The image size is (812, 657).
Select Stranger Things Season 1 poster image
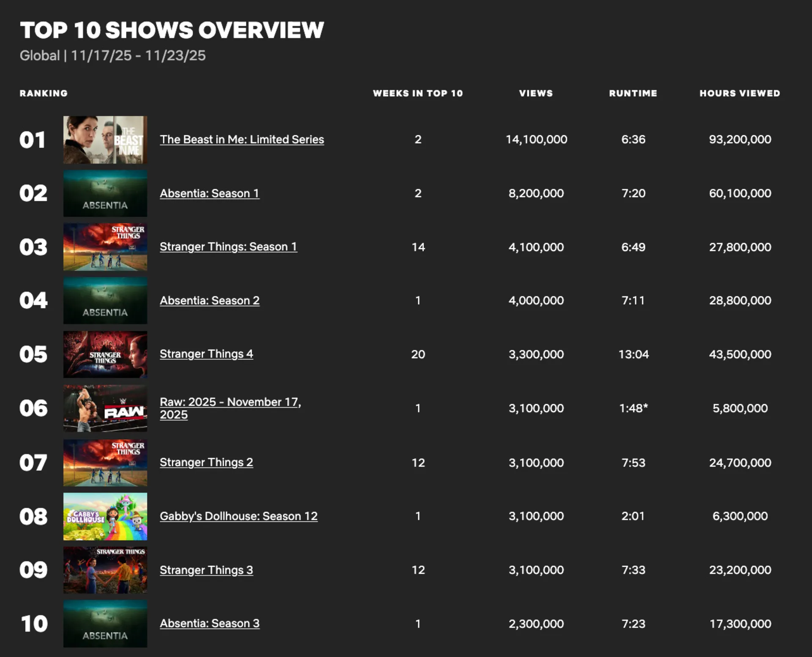coord(105,247)
